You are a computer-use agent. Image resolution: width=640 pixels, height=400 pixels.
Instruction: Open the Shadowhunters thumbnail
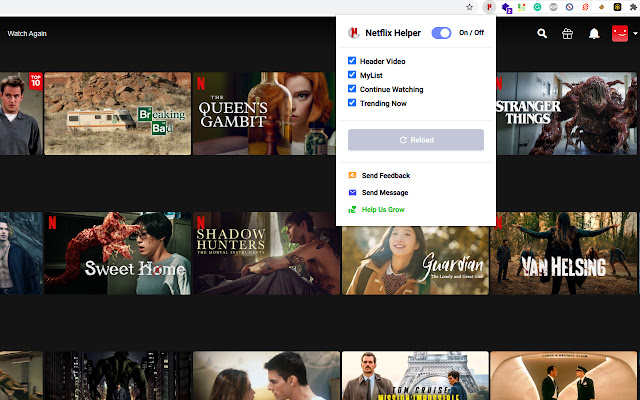266,253
